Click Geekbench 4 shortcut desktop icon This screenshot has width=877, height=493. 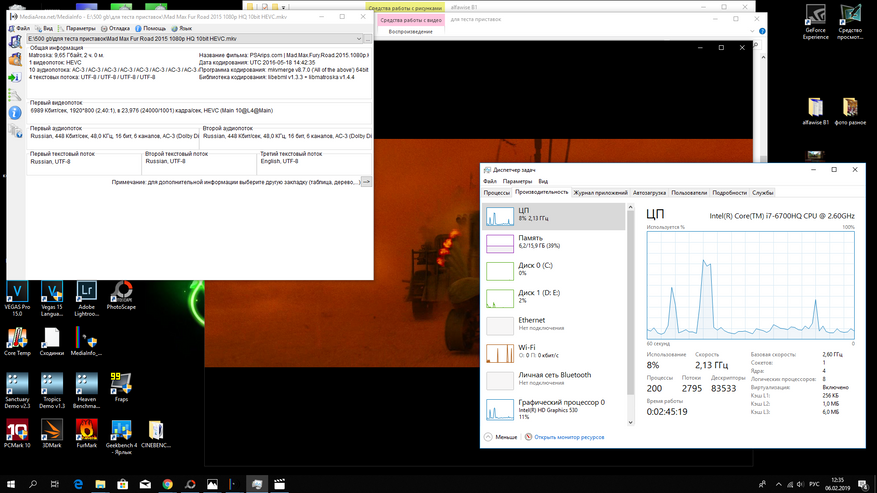[121, 438]
